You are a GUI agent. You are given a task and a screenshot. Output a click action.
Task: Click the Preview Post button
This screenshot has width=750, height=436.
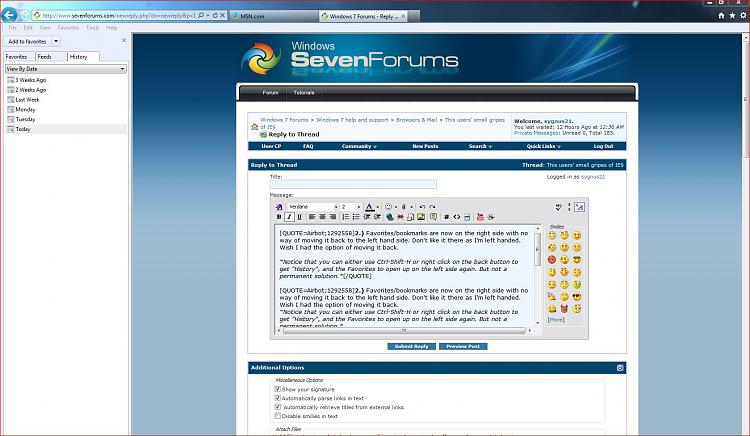463,346
